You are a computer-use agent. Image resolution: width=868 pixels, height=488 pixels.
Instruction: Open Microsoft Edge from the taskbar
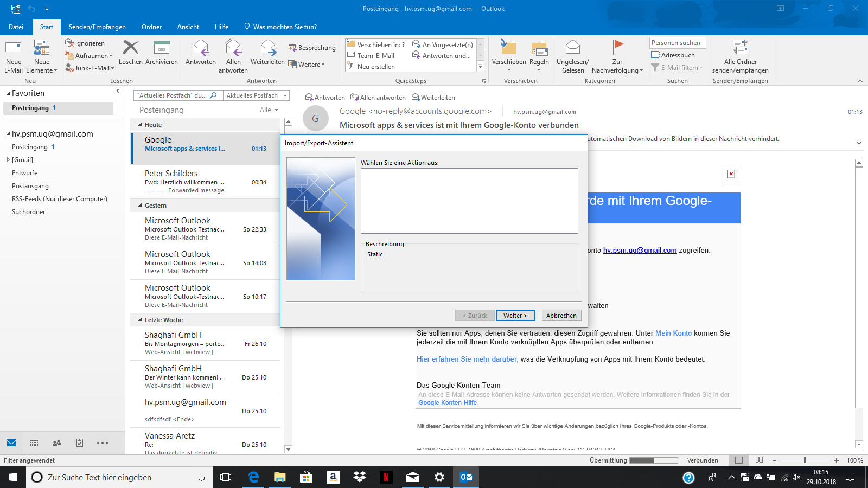253,477
